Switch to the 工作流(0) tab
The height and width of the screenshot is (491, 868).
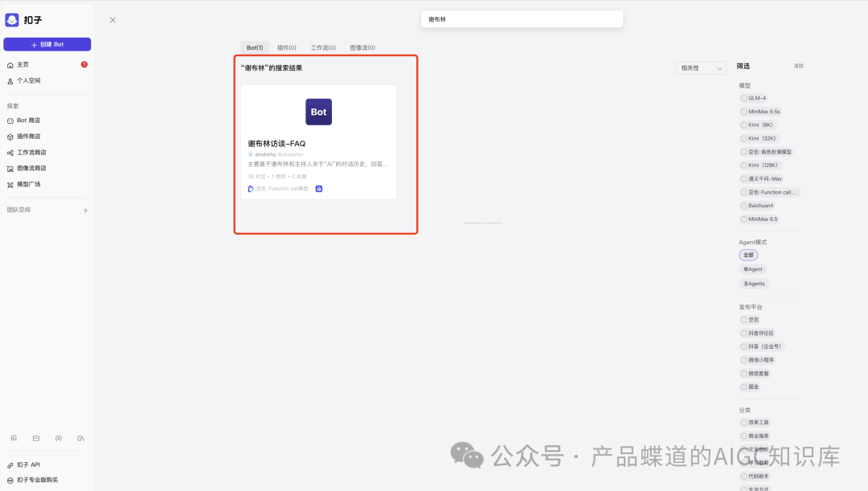pos(323,47)
